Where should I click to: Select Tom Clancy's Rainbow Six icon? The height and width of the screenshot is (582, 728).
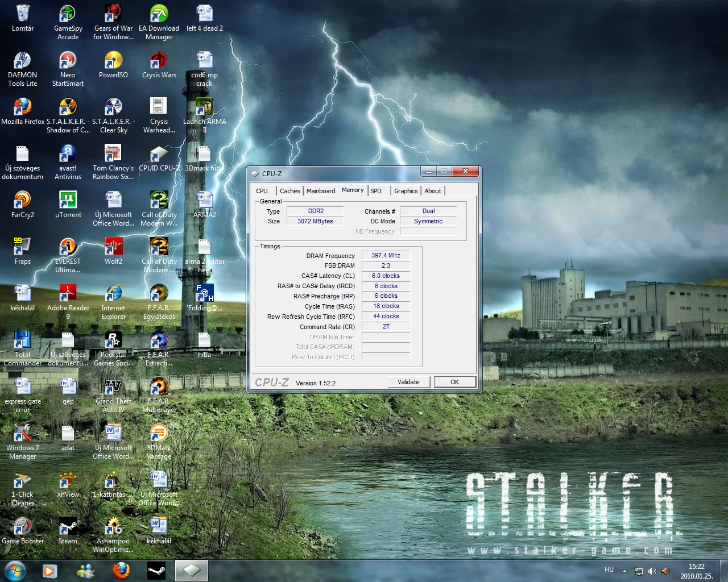click(x=113, y=162)
